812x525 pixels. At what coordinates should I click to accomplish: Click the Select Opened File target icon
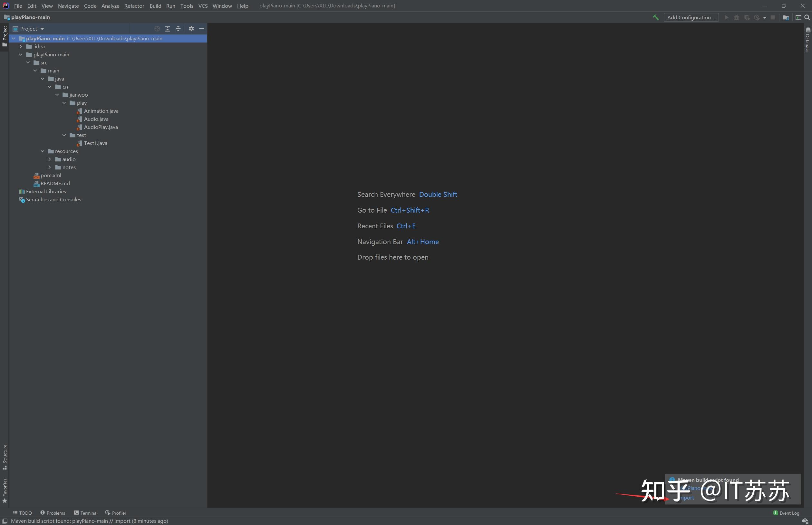coord(157,29)
